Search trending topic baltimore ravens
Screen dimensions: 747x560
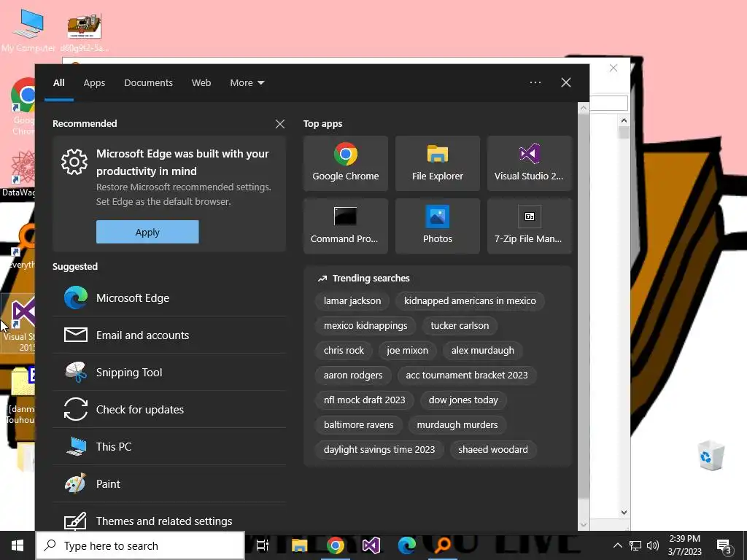[x=359, y=425]
